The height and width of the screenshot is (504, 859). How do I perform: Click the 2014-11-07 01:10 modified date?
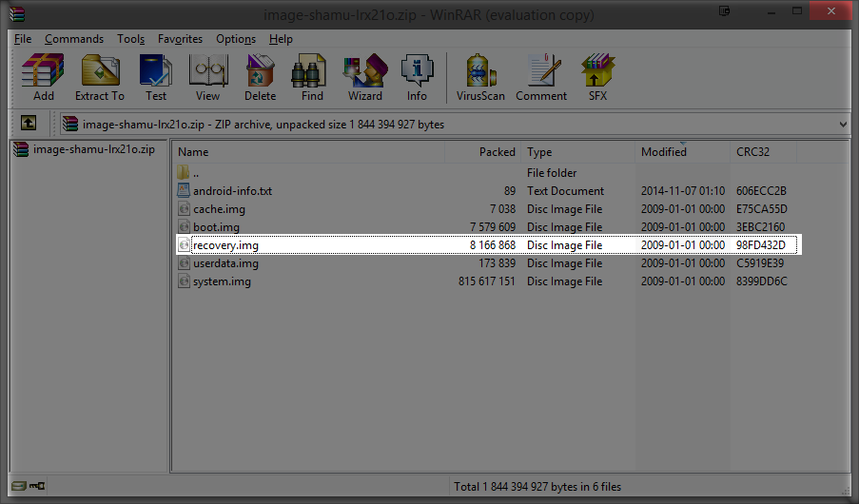pos(683,190)
